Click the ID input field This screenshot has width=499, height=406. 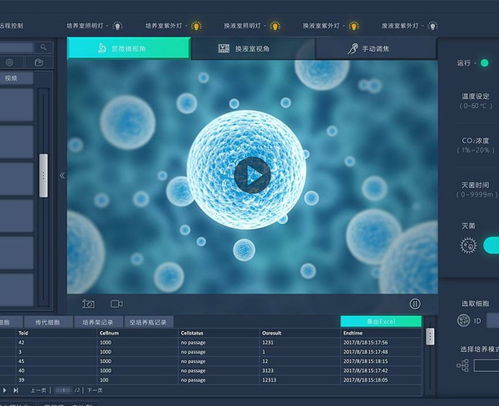pos(493,320)
